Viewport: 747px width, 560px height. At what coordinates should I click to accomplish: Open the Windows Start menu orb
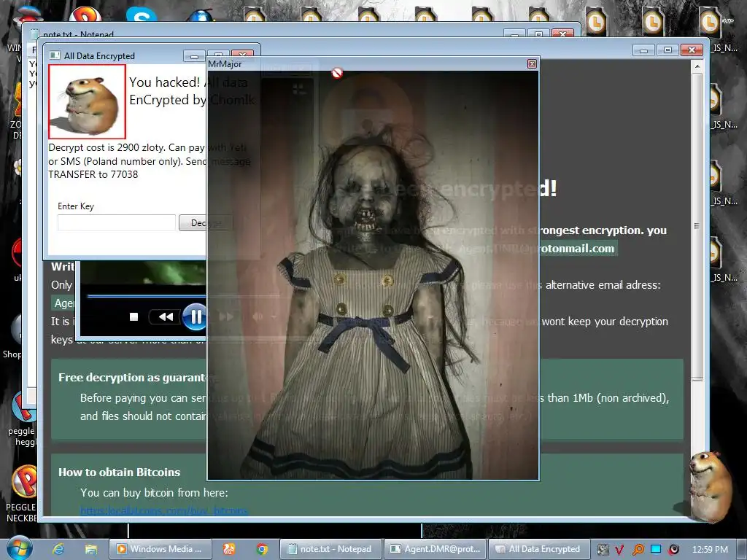point(20,548)
